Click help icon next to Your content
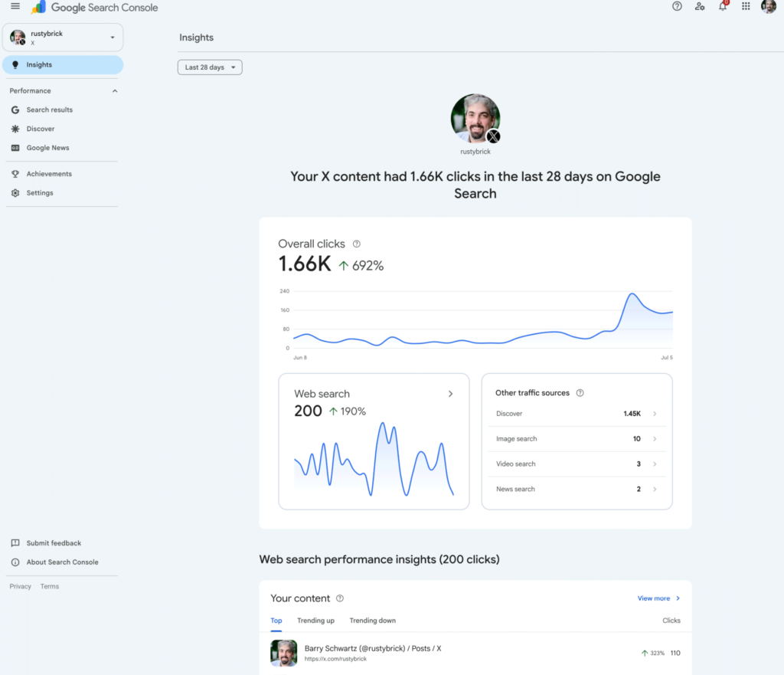 tap(340, 598)
